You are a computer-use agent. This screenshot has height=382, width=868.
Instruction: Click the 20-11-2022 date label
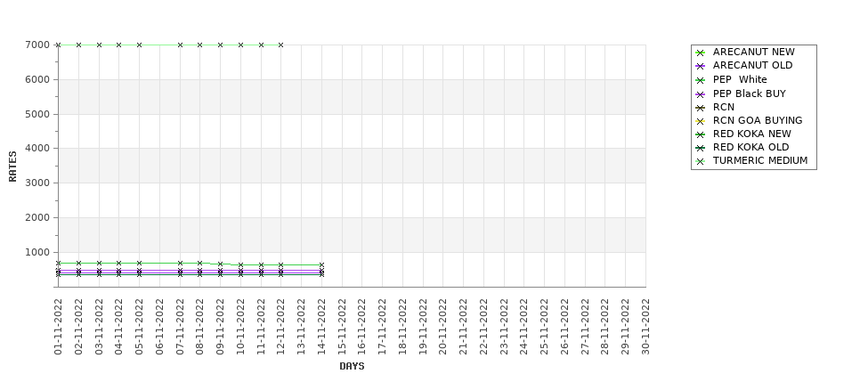442,327
